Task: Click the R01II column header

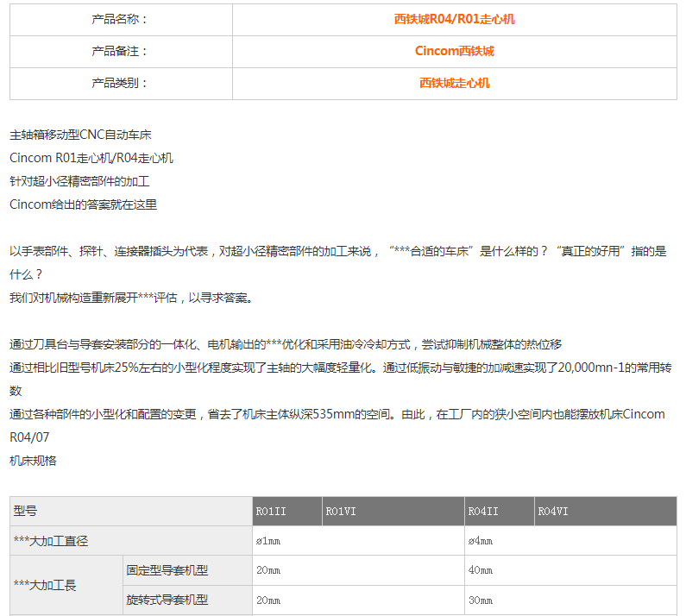Action: click(x=271, y=512)
